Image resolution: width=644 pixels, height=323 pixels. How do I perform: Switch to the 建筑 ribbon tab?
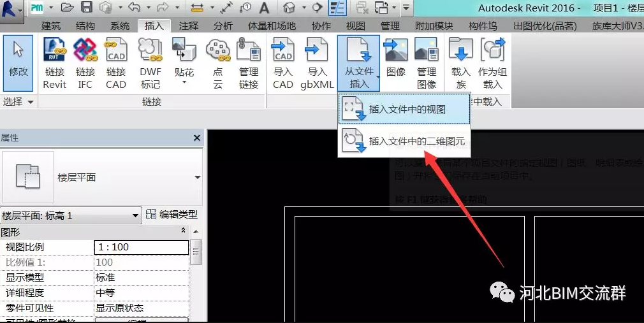(x=51, y=26)
